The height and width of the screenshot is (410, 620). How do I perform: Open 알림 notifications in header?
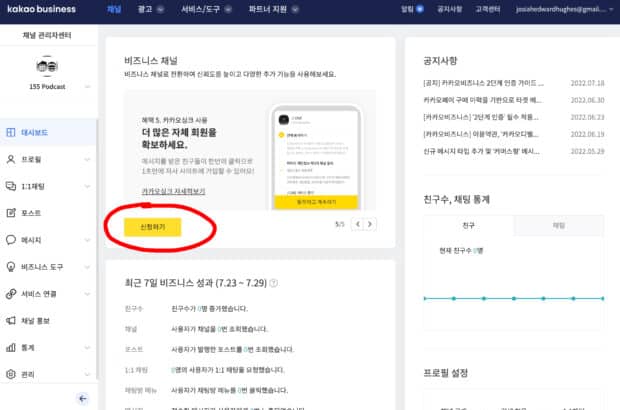coord(412,9)
